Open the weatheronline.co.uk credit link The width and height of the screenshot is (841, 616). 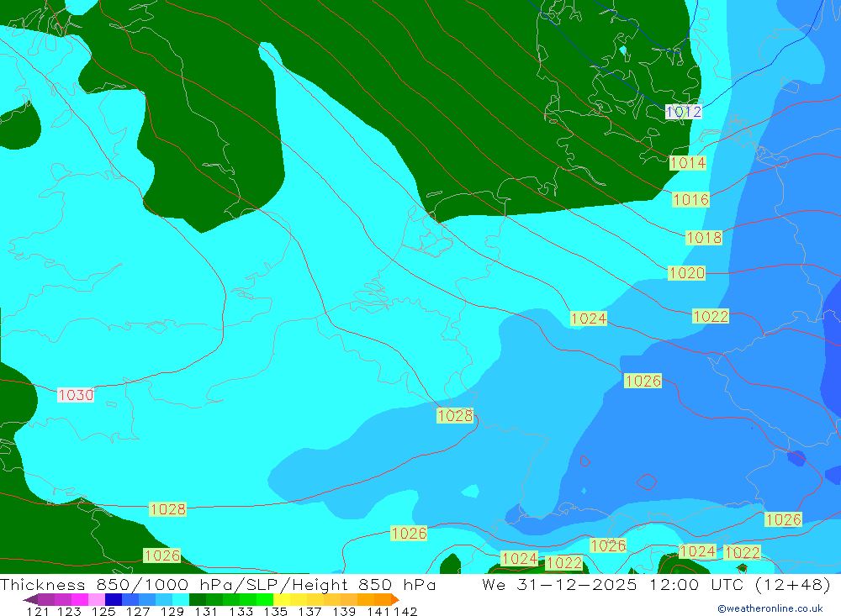(770, 608)
